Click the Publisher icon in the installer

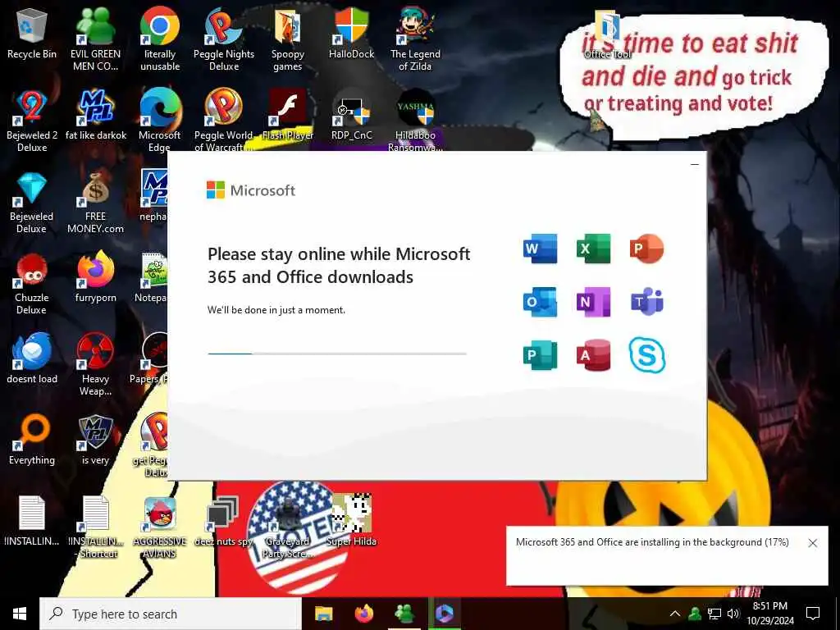tap(540, 354)
